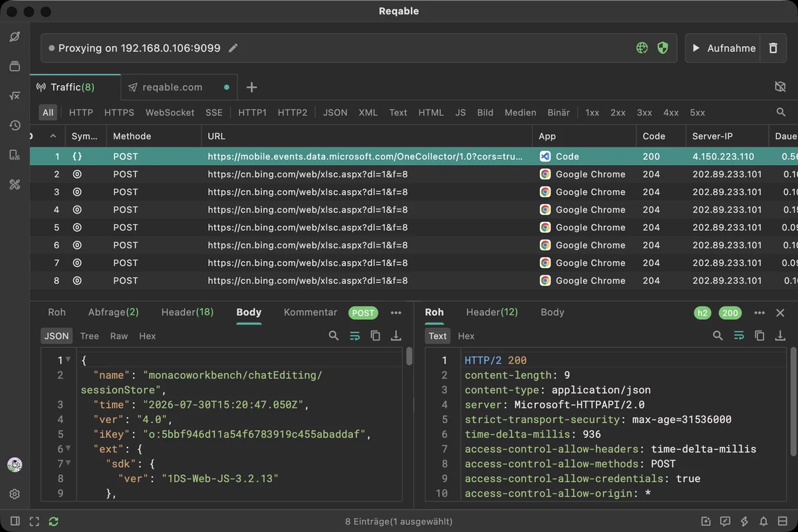The height and width of the screenshot is (532, 798).
Task: Switch response view to Hex
Action: pos(466,336)
